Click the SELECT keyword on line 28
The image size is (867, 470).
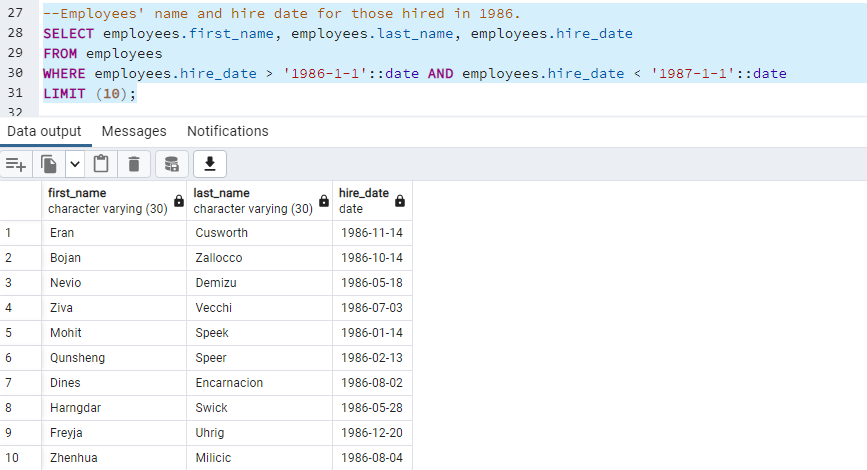tap(69, 34)
